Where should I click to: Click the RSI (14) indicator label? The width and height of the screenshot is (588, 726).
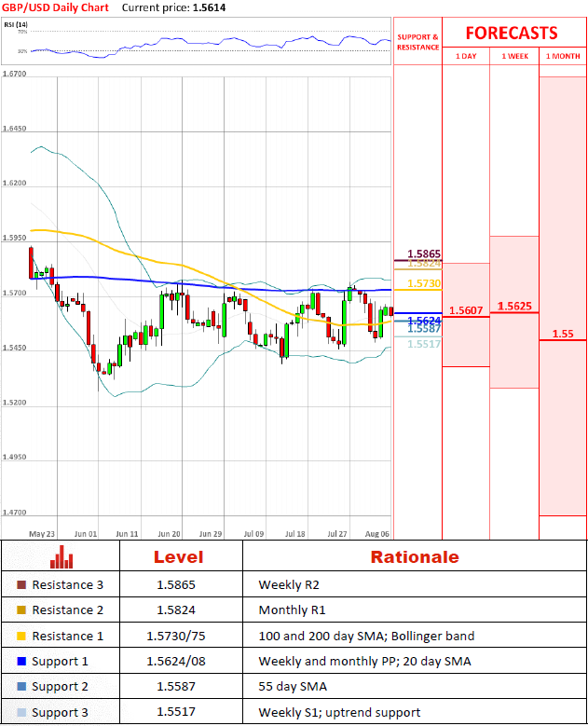pyautogui.click(x=16, y=24)
